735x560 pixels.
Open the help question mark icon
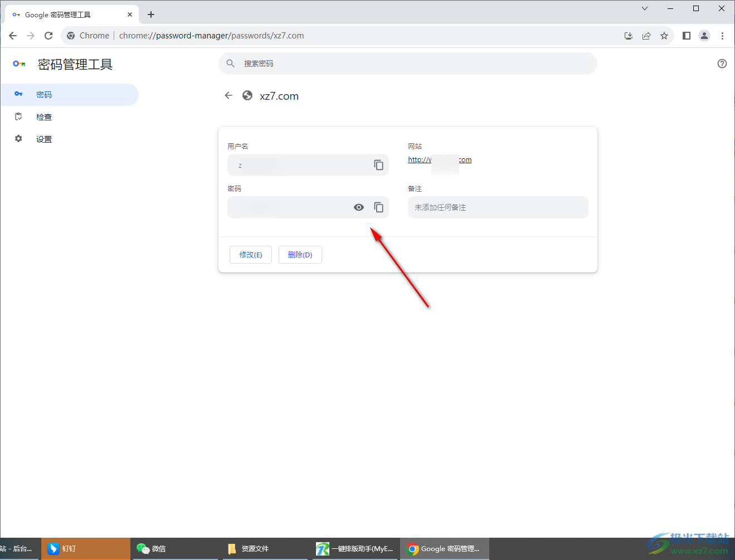tap(722, 64)
